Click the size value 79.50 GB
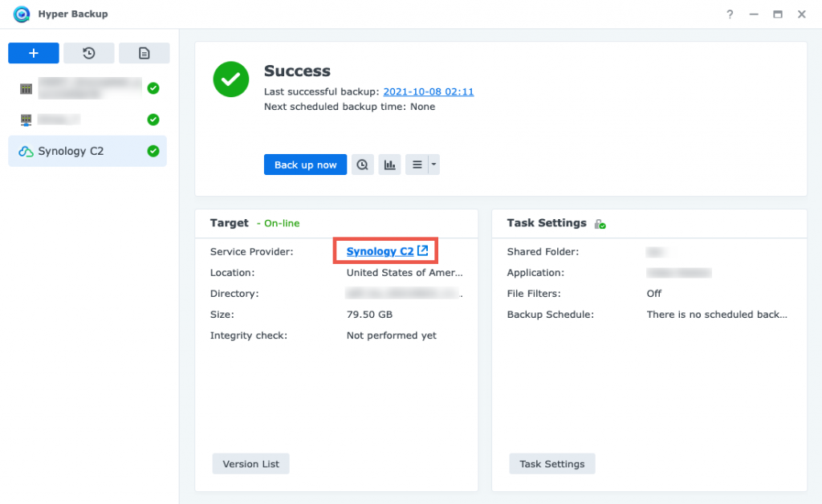 point(369,315)
